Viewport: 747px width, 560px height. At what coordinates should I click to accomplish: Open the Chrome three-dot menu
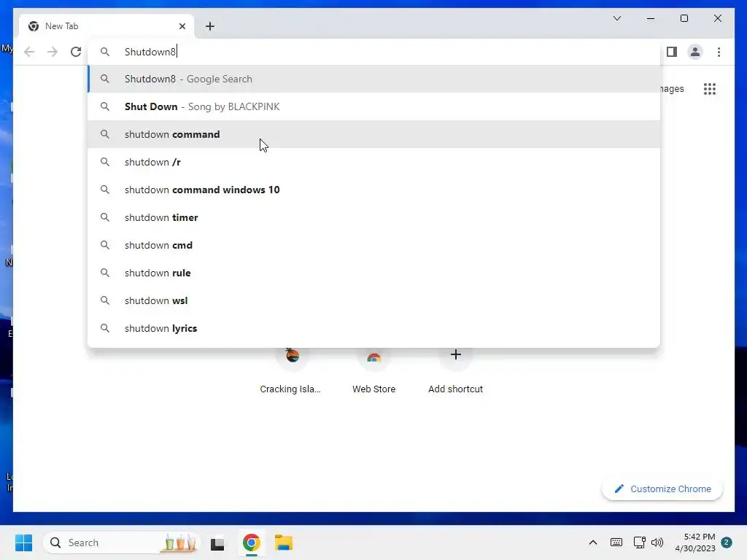(x=719, y=52)
